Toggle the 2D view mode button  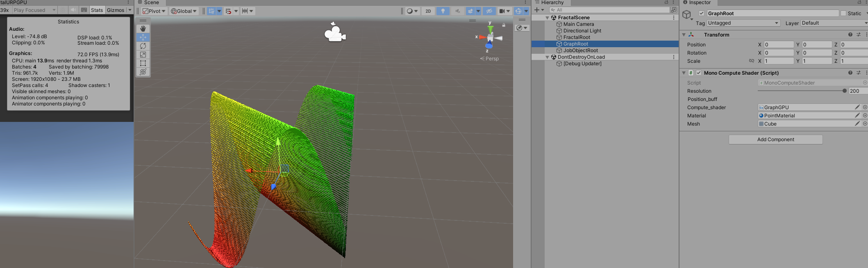(x=428, y=11)
